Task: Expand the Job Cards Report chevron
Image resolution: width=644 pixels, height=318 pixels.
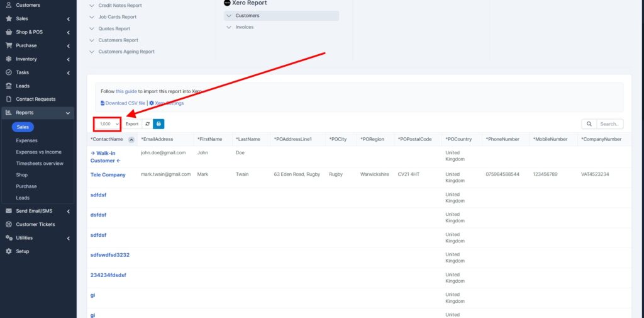Action: (92, 17)
